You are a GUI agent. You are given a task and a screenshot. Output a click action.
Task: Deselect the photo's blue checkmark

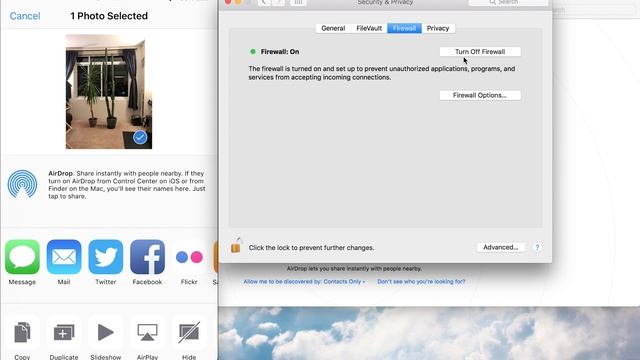point(140,138)
